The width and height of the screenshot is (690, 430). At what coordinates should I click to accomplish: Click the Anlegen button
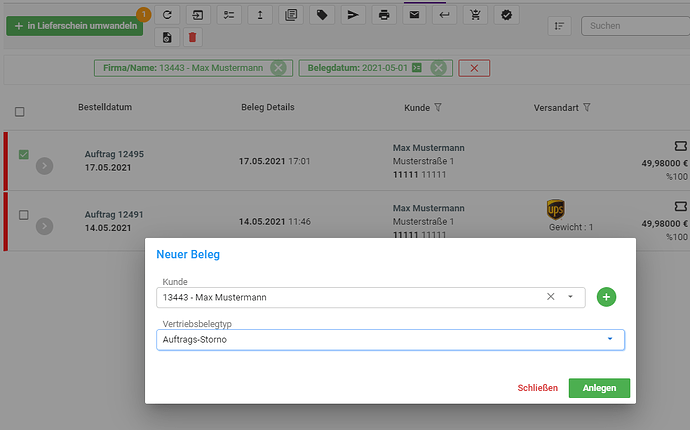[599, 388]
